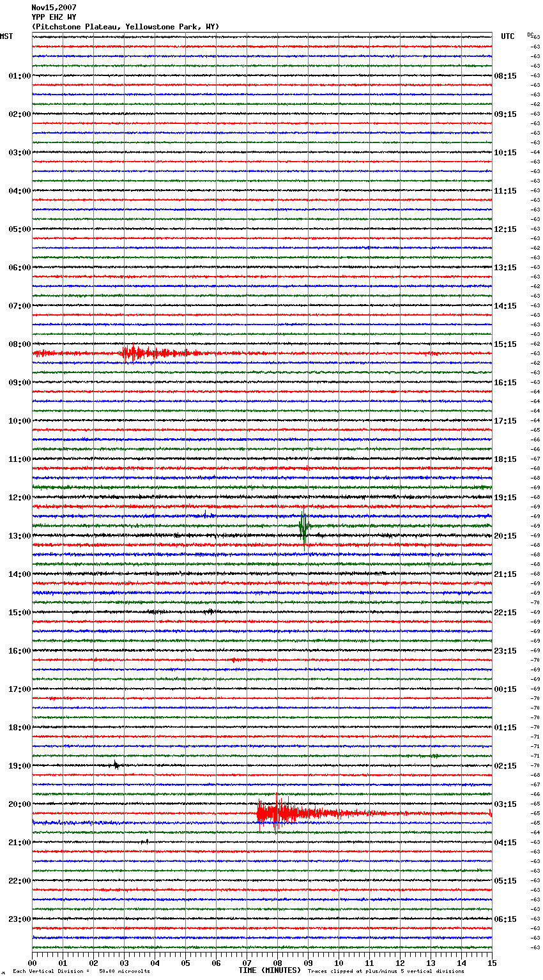
Task: Click minute 08 on the bottom axis
Action: tap(277, 963)
